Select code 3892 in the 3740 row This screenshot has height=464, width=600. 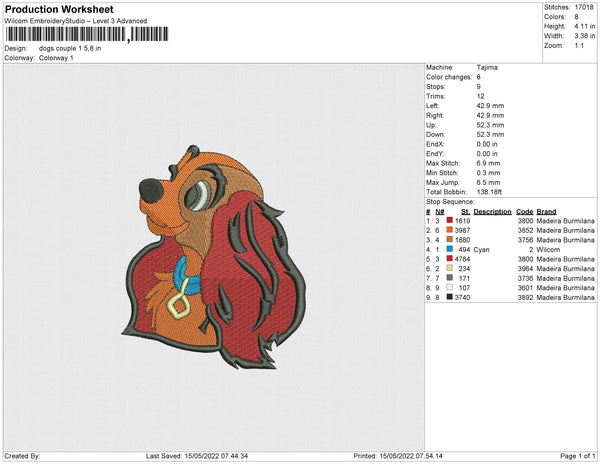(x=525, y=297)
